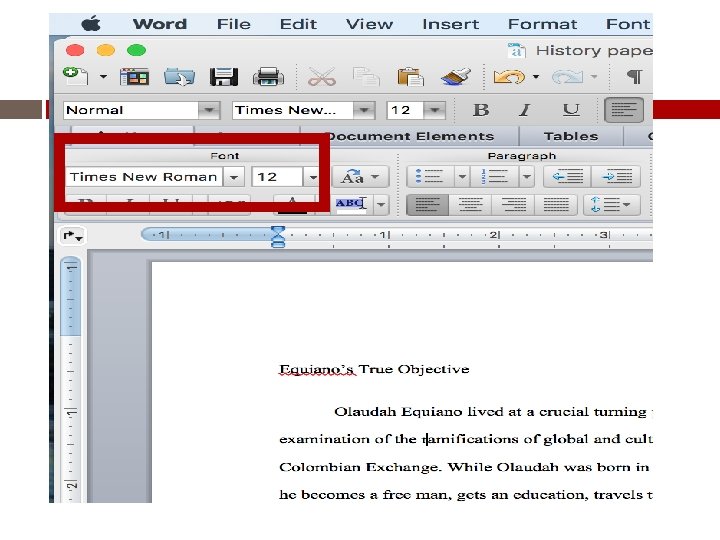Image resolution: width=720 pixels, height=540 pixels.
Task: Click the indent marker on horizontal ruler
Action: tap(278, 236)
